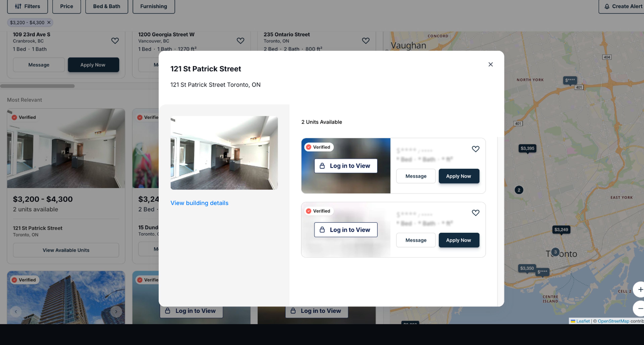Favorite the first unit inside the modal
This screenshot has width=644, height=345.
(x=475, y=149)
